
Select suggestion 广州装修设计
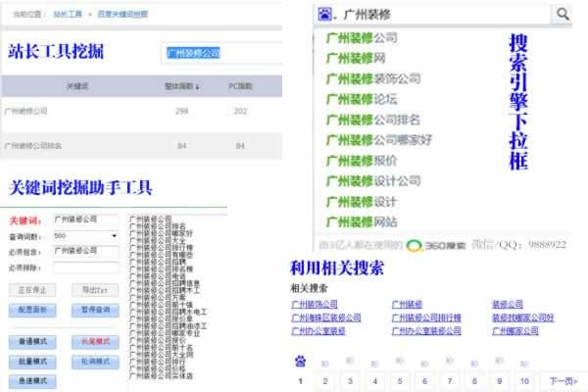point(362,202)
